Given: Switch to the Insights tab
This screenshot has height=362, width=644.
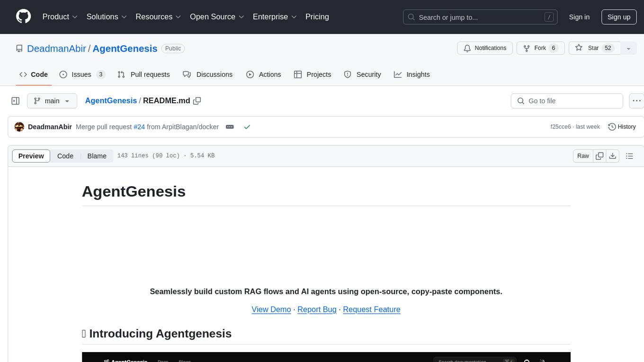Looking at the screenshot, I should pos(412,74).
